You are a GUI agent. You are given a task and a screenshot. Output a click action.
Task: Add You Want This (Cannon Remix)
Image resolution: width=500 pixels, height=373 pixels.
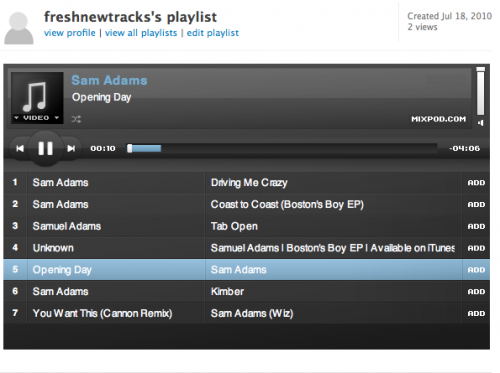(x=476, y=314)
